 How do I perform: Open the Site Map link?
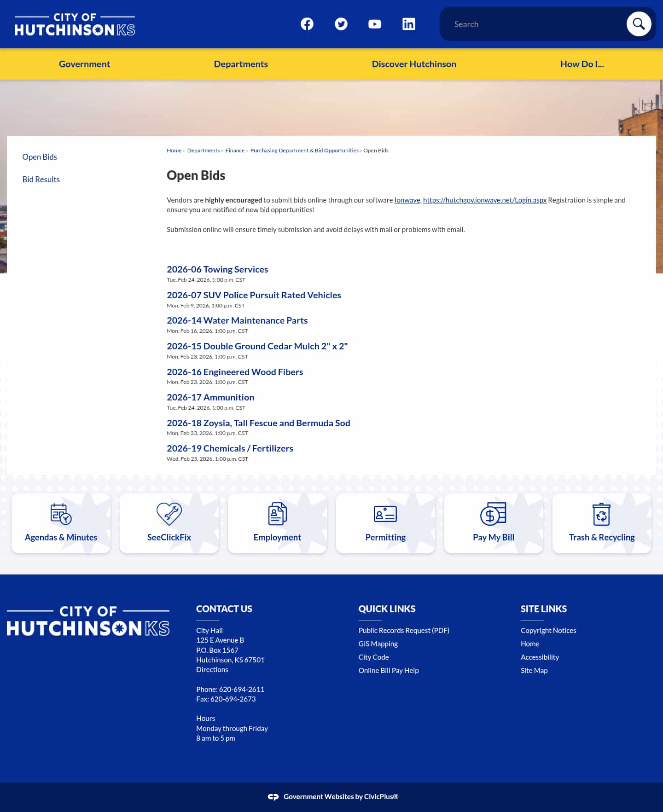click(534, 671)
